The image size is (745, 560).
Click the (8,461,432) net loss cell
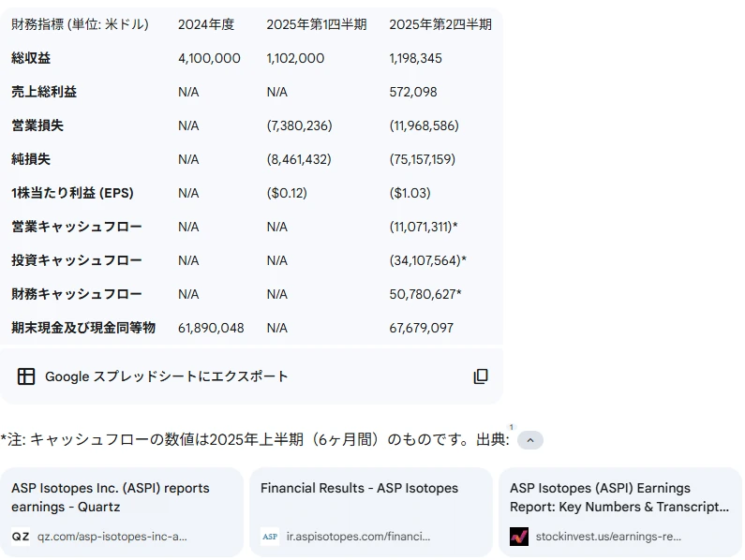point(299,159)
